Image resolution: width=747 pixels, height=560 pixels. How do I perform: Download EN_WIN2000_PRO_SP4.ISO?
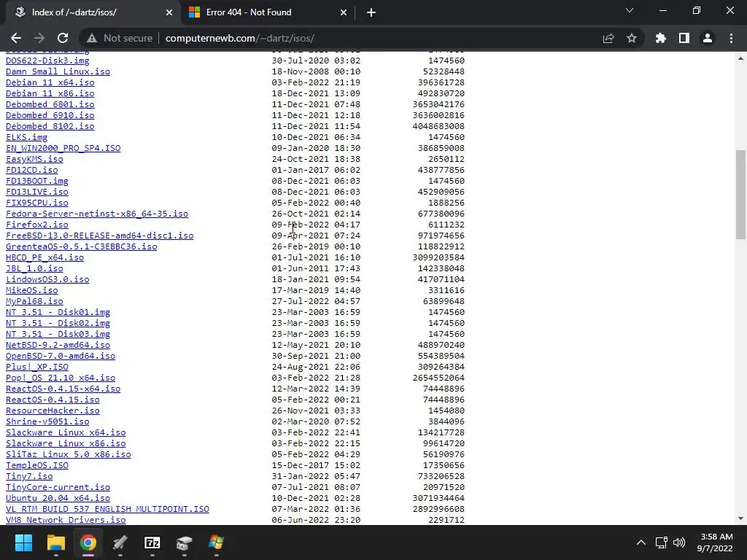(63, 148)
